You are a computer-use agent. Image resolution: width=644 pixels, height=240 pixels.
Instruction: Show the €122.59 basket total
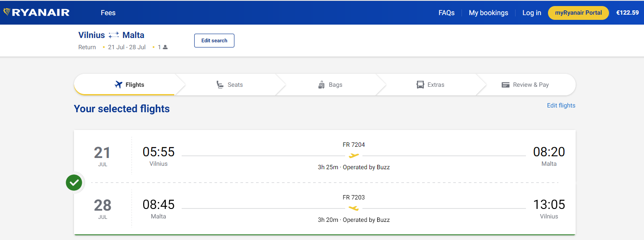(627, 13)
